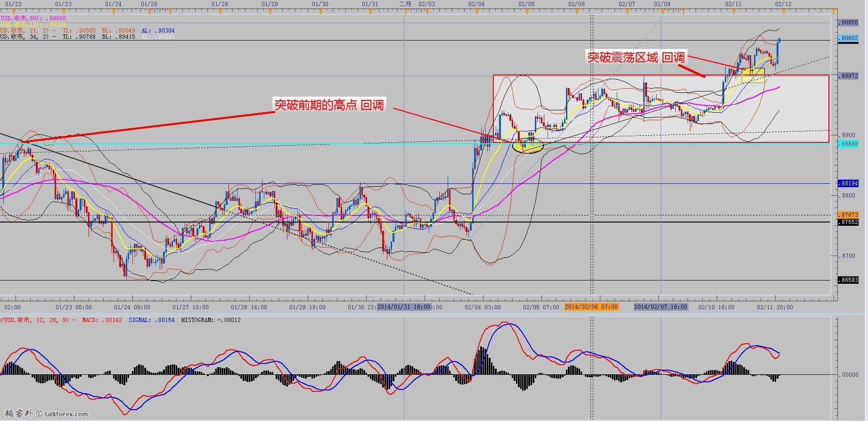The width and height of the screenshot is (868, 421).
Task: Click the .8700 axis price
Action: tap(848, 256)
